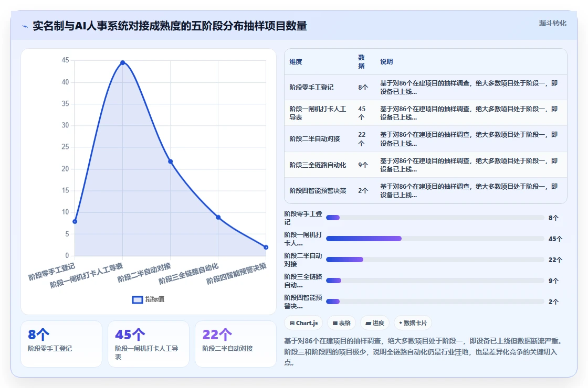
Task: Select the table cell 阶段一闸机打卡人工导表
Action: click(318, 113)
